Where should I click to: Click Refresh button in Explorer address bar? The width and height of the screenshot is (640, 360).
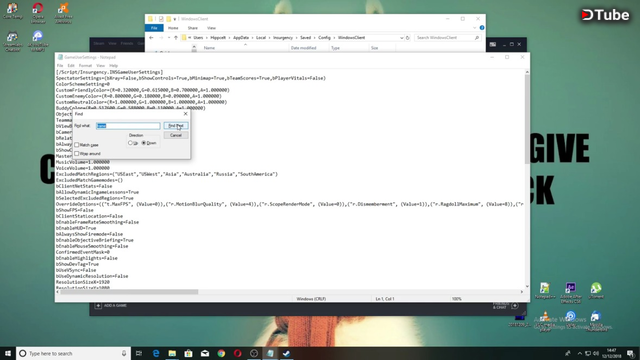[x=407, y=38]
